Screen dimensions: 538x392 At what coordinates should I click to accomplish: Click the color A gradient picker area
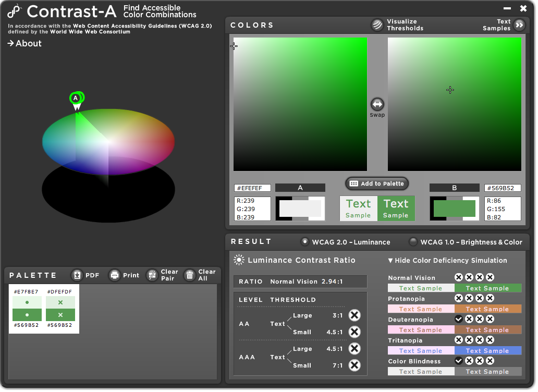coord(300,104)
